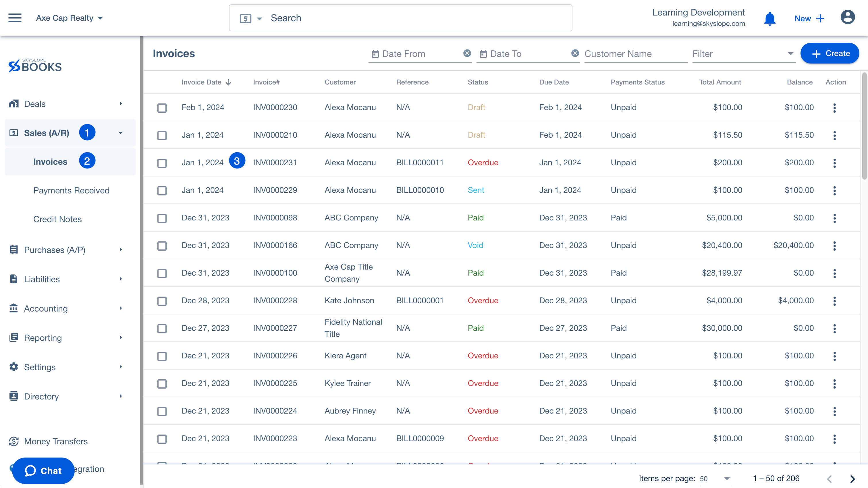Image resolution: width=868 pixels, height=488 pixels.
Task: Open action menu for INV0000166
Action: point(835,246)
